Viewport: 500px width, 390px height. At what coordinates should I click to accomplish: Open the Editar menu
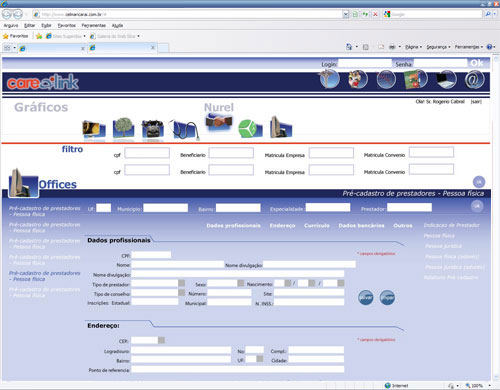click(29, 25)
